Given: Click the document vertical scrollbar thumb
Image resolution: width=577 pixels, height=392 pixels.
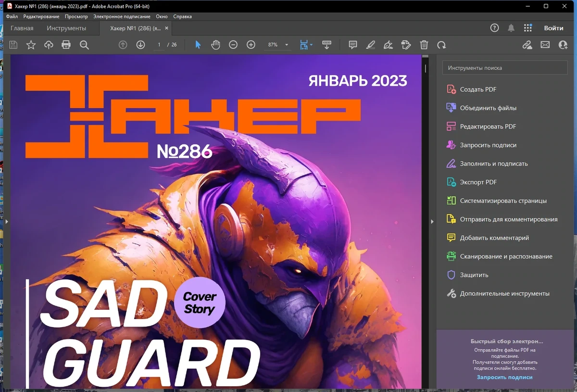Looking at the screenshot, I should tap(426, 68).
